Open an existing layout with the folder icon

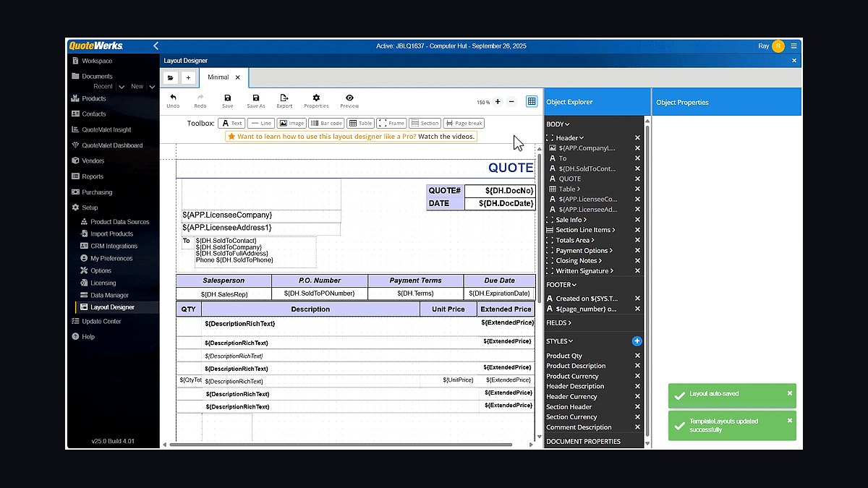(171, 77)
